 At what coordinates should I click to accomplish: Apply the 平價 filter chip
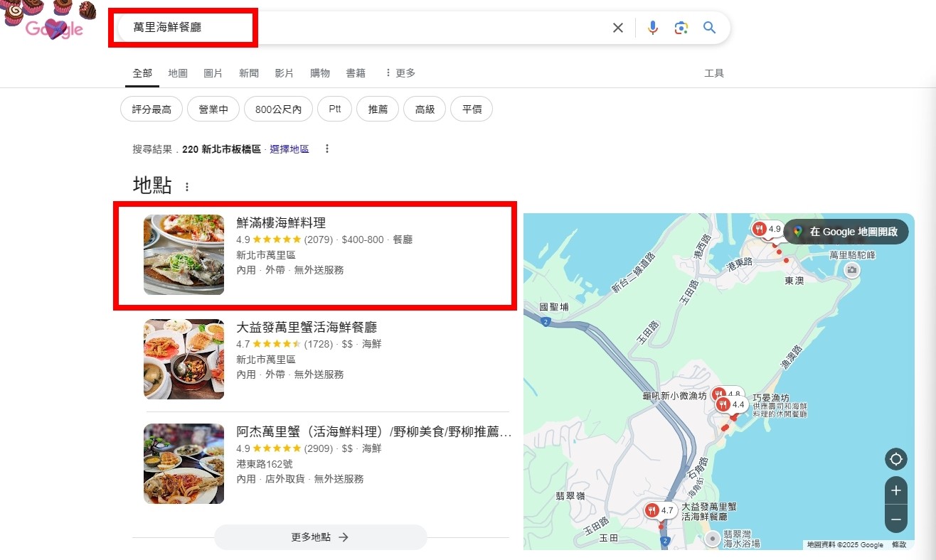472,109
